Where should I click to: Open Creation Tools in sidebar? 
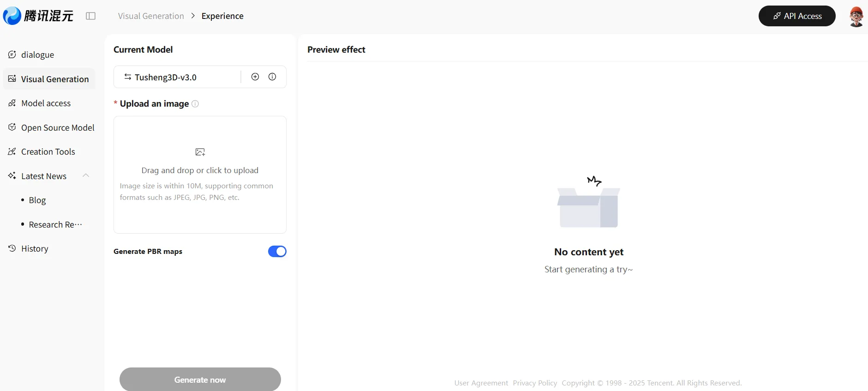coord(48,152)
